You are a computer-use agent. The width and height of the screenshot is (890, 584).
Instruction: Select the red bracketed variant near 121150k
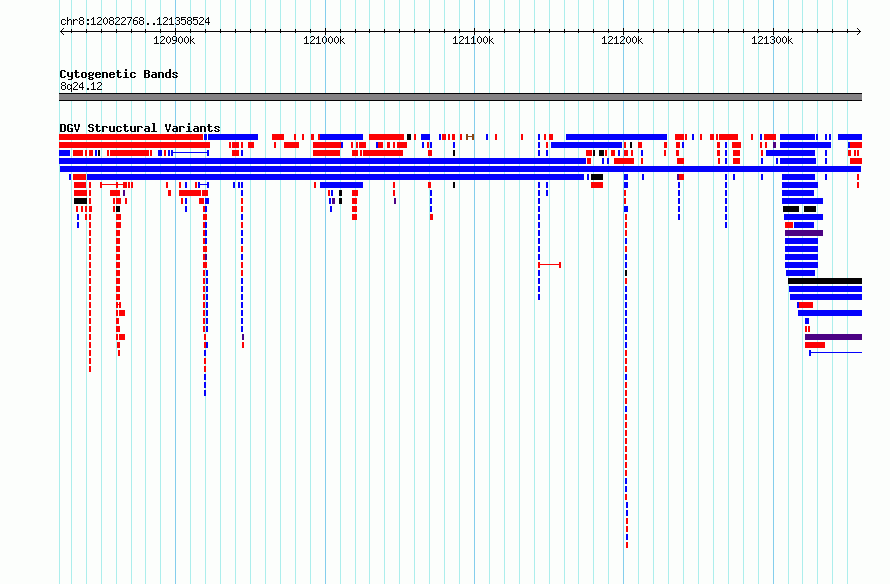click(x=549, y=264)
